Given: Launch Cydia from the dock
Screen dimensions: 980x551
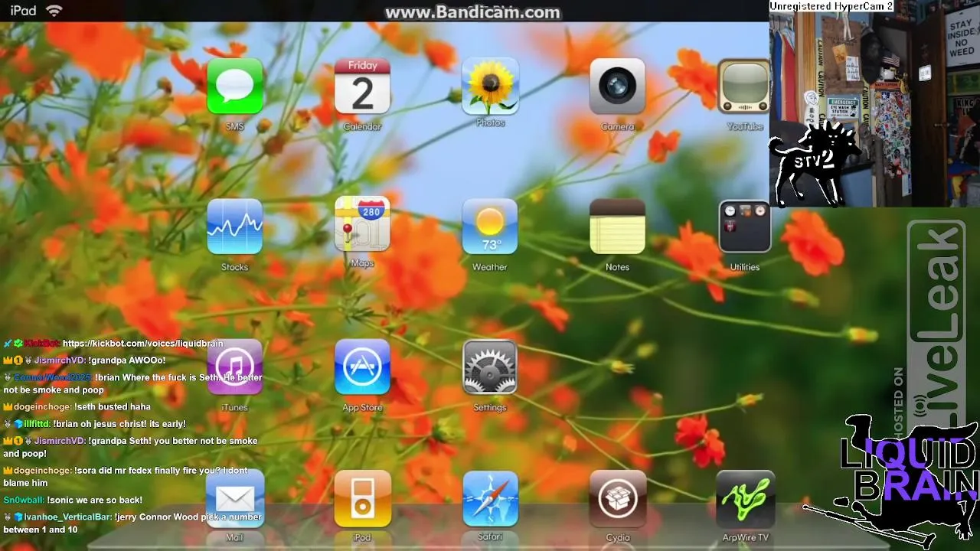Looking at the screenshot, I should (617, 499).
